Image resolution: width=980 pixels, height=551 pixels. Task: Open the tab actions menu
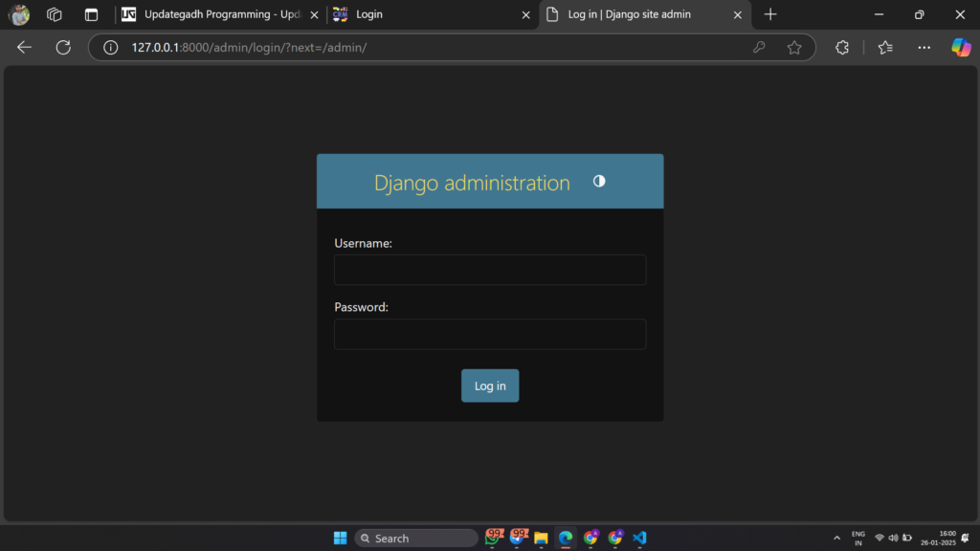click(91, 14)
